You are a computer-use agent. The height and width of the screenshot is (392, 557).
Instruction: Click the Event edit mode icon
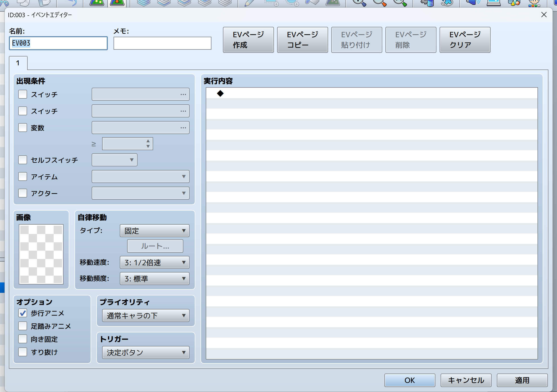(117, 3)
